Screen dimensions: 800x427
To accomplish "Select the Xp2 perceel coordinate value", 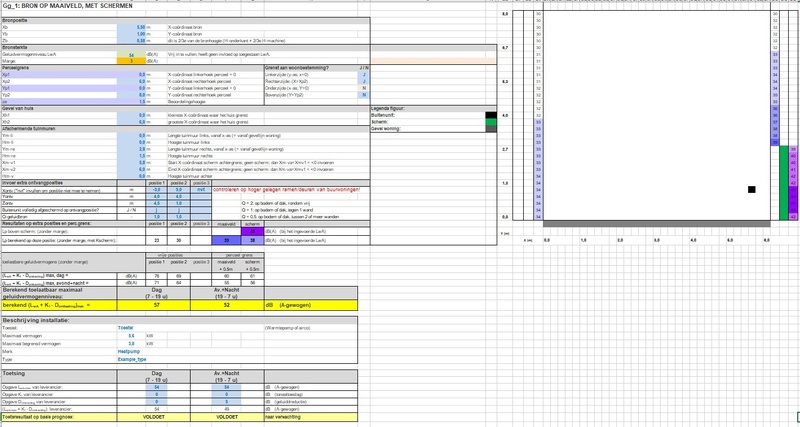I will (x=132, y=81).
